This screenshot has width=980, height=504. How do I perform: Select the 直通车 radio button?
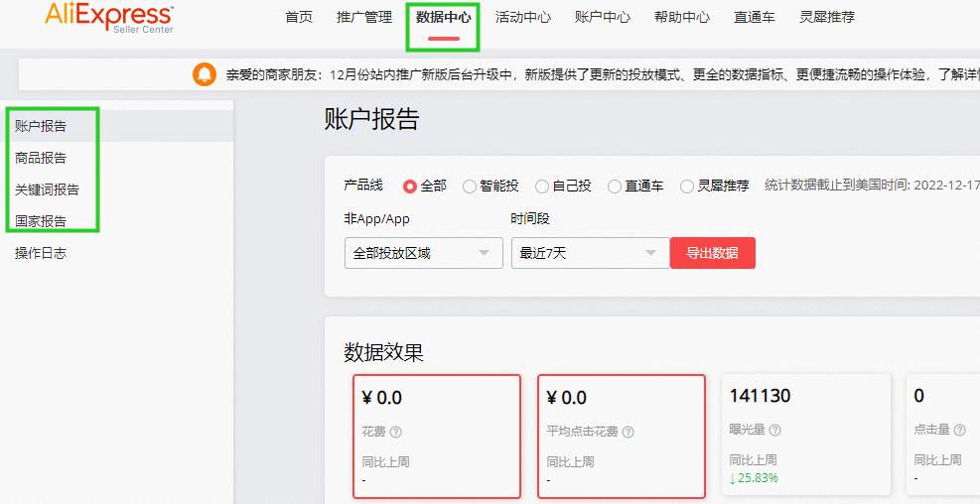[x=615, y=187]
